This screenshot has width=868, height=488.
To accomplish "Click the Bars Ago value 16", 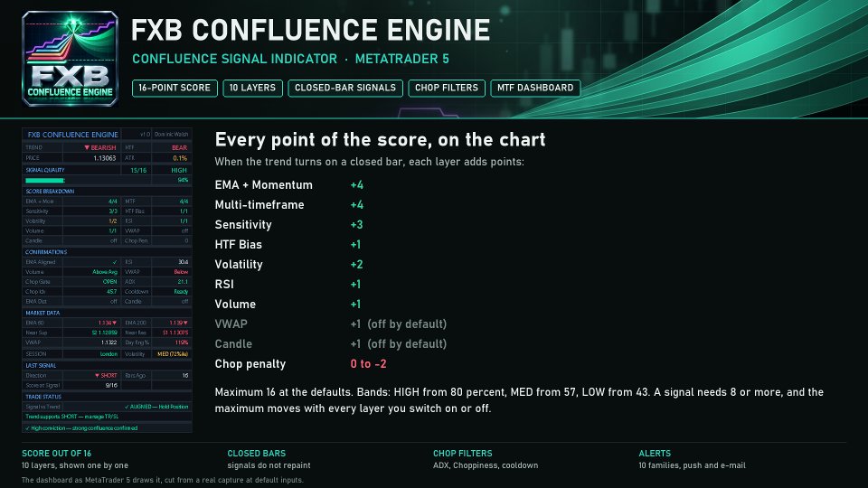I will (x=185, y=376).
